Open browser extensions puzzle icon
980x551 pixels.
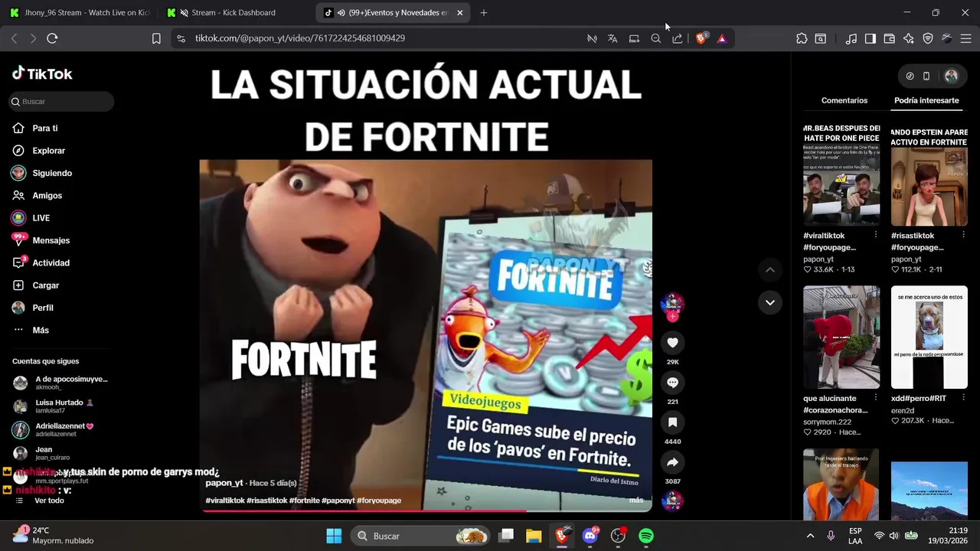[802, 38]
